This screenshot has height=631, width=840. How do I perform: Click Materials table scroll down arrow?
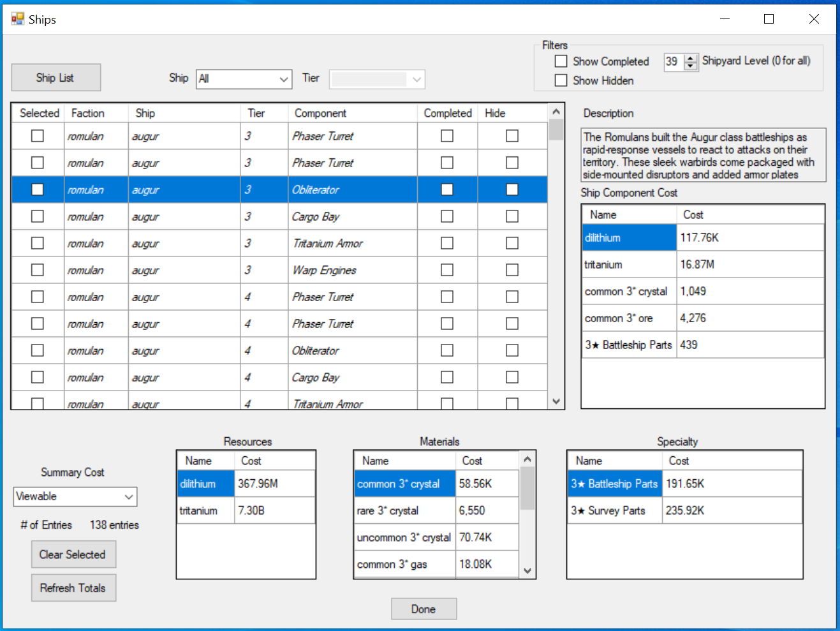527,570
